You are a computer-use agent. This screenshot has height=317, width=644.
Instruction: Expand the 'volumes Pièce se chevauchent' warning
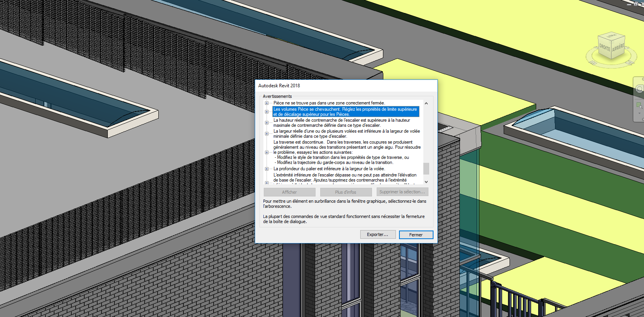267,112
